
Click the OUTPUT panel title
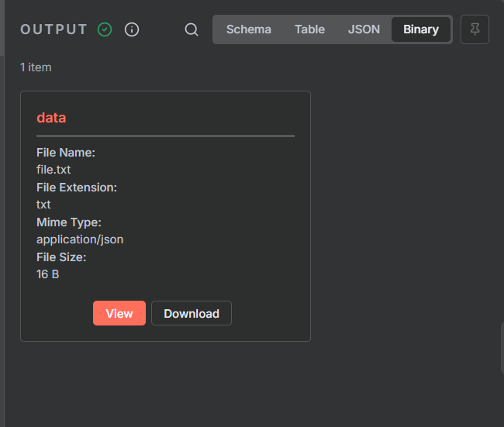point(54,29)
